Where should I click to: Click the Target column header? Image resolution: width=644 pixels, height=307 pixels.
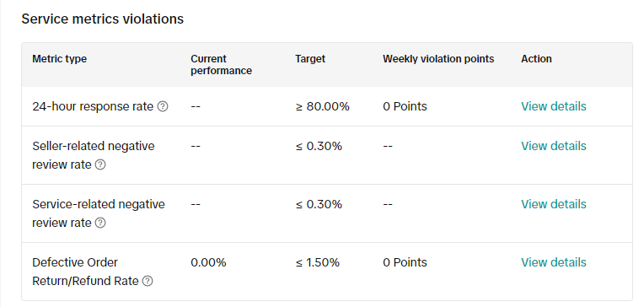(310, 59)
